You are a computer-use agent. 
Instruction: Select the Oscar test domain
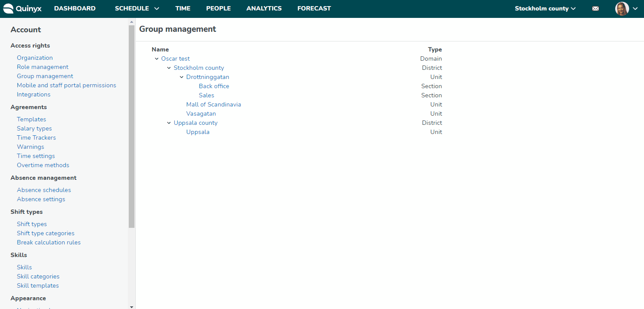(x=176, y=58)
